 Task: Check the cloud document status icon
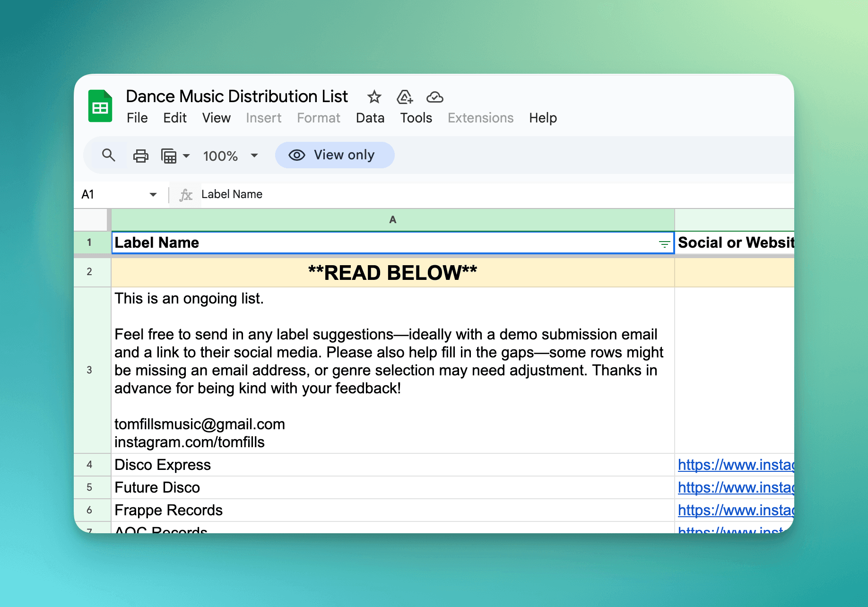434,97
